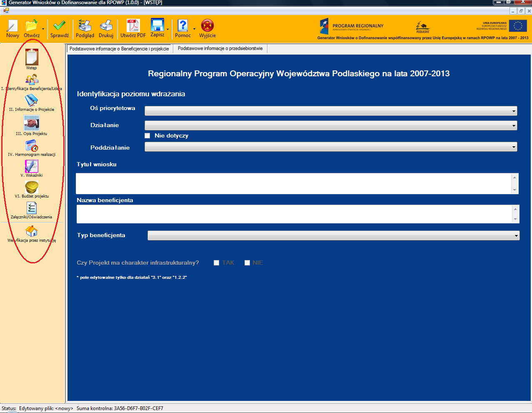The width and height of the screenshot is (532, 413).
Task: Expand the Poddziałanie dropdown
Action: click(514, 147)
